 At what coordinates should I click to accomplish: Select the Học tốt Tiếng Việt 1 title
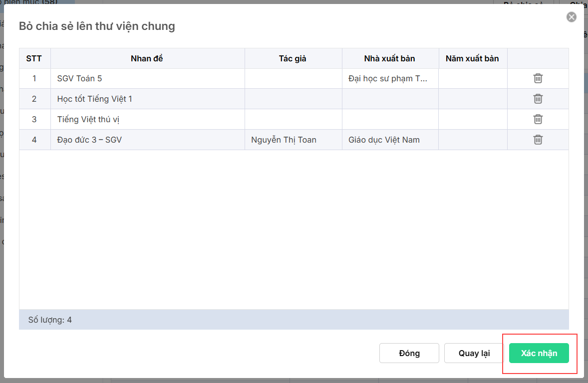(x=95, y=99)
